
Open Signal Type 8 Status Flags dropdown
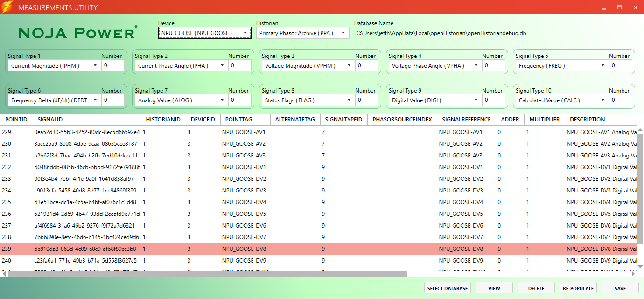307,100
